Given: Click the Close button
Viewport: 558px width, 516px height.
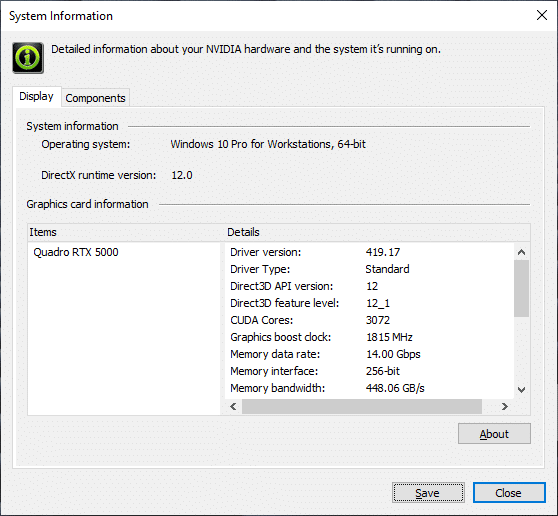Looking at the screenshot, I should (509, 493).
